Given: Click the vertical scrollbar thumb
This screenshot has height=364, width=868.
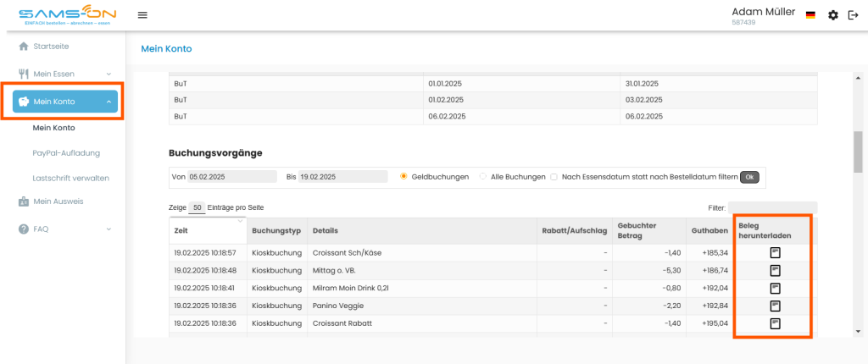Looking at the screenshot, I should tap(858, 152).
